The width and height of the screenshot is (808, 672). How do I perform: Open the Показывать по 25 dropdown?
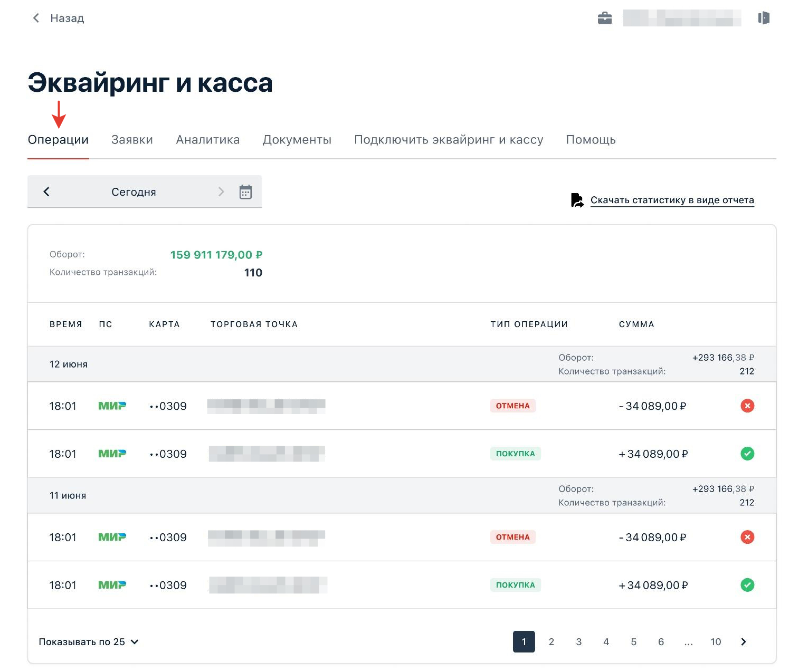click(x=89, y=642)
